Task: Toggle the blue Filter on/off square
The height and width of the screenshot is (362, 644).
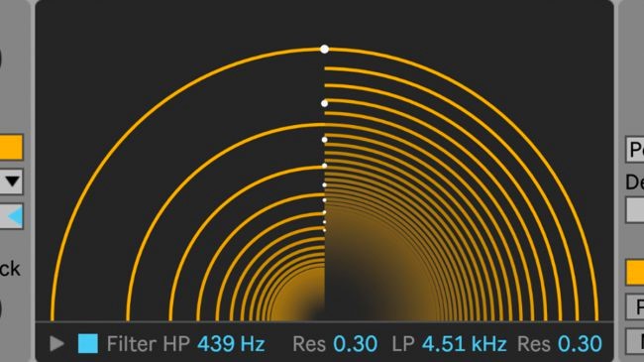Action: pos(88,343)
